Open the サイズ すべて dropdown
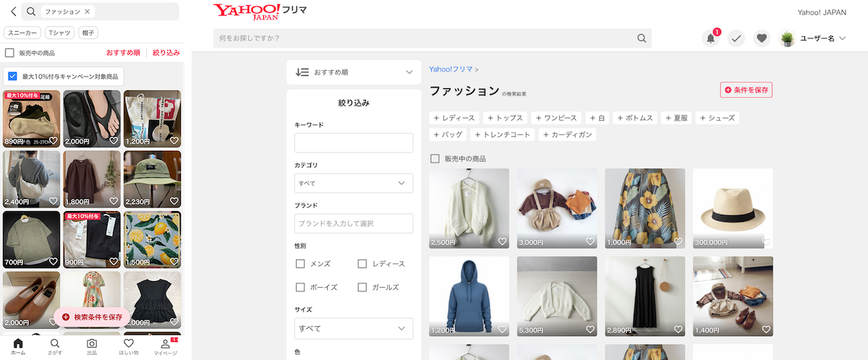Image resolution: width=868 pixels, height=360 pixels. [354, 329]
